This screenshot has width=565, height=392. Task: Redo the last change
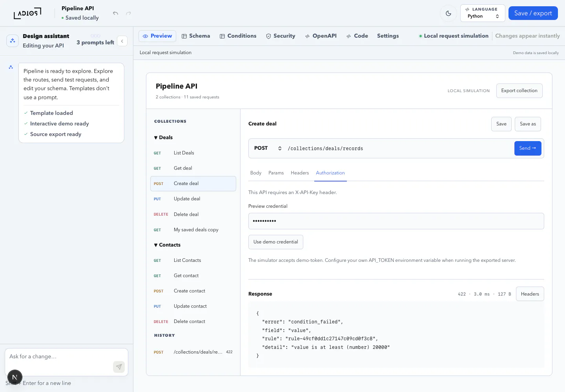[128, 13]
